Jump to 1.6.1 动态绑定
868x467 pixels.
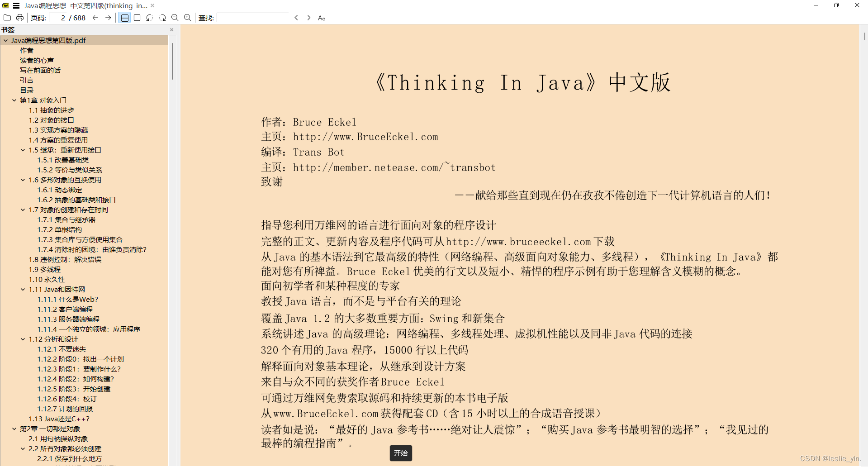[60, 190]
